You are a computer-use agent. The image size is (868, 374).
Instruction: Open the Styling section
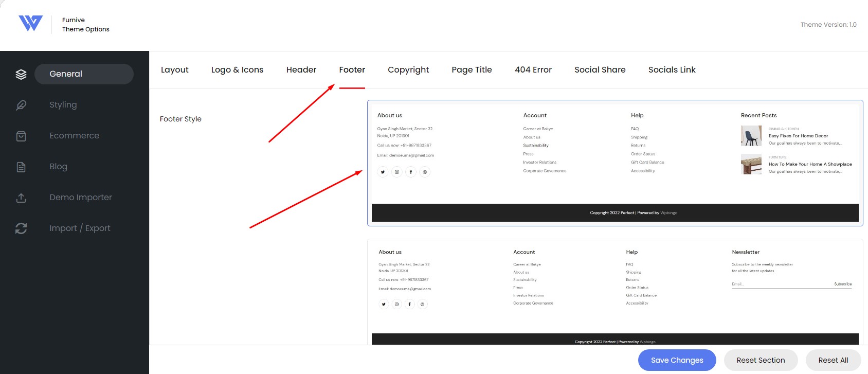pos(63,105)
